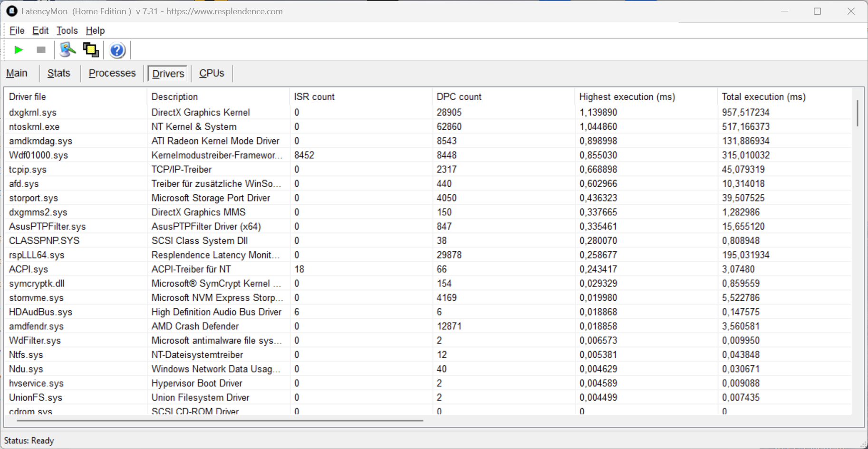The width and height of the screenshot is (868, 449).
Task: Click the horizontal scrollbar below the driver list
Action: pyautogui.click(x=220, y=420)
